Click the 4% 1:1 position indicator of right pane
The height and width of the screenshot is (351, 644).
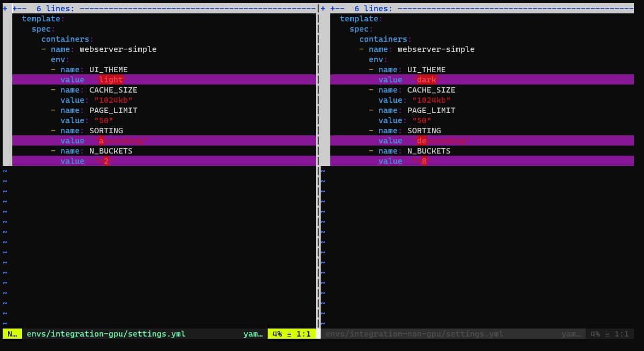[x=609, y=334]
